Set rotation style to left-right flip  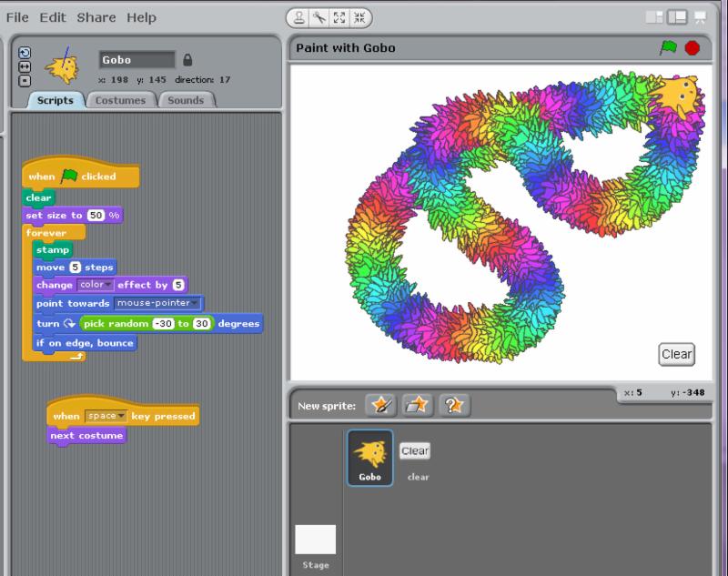(25, 66)
